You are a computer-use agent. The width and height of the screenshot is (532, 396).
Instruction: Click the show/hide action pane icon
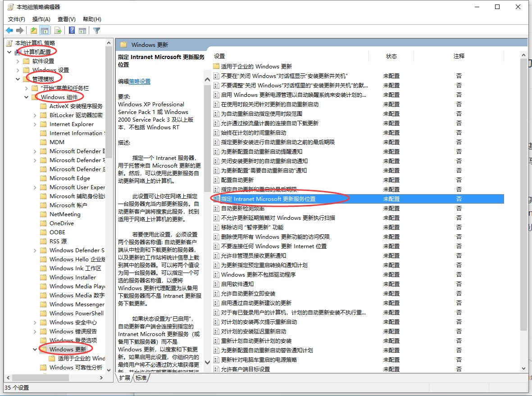[x=82, y=30]
